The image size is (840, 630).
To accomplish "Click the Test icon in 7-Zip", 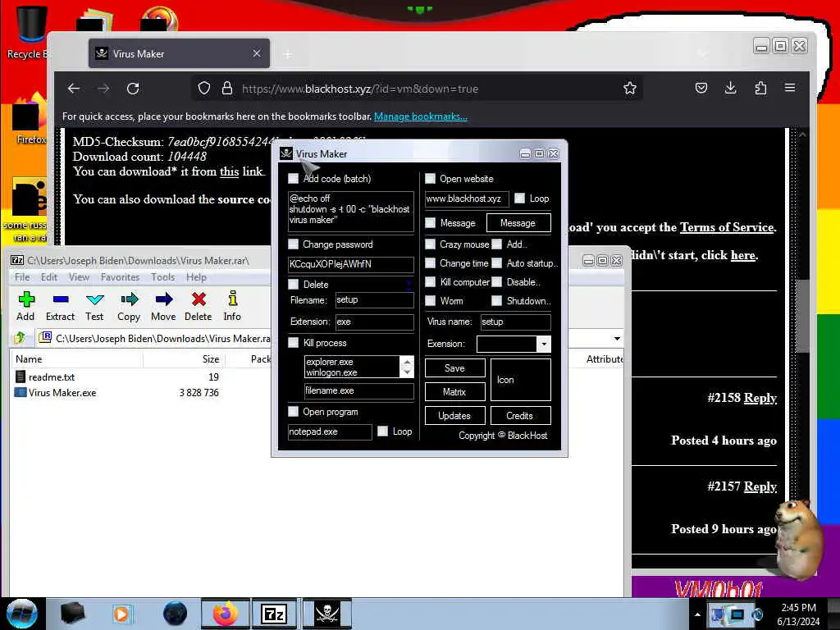I will (x=94, y=306).
